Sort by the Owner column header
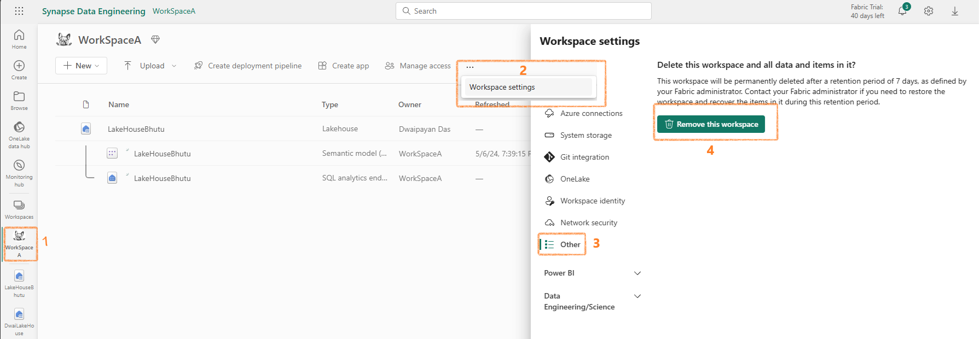 coord(410,104)
